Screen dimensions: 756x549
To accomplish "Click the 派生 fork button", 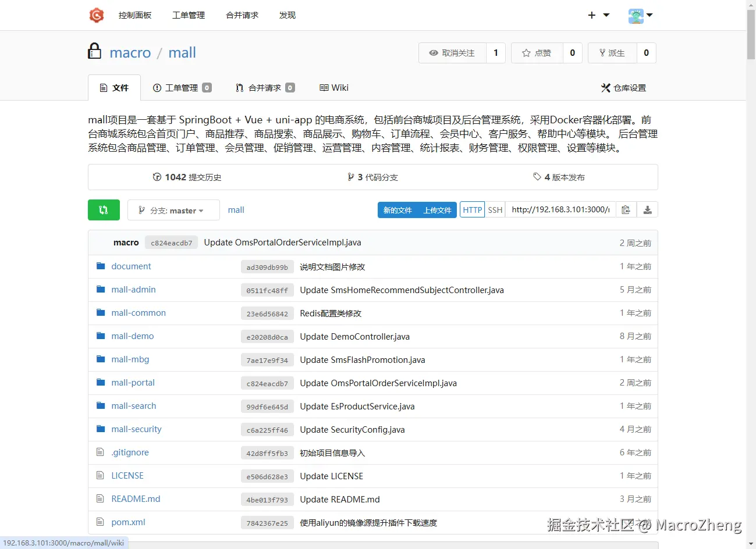I will tap(612, 53).
